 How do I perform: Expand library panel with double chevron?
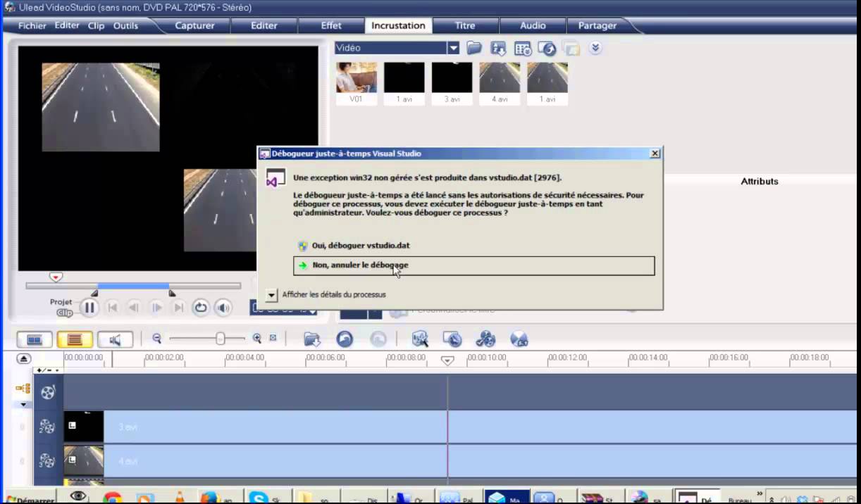[595, 48]
